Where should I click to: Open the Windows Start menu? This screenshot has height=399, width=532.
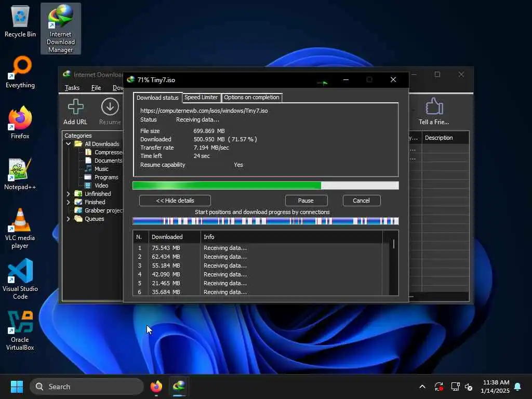tap(17, 387)
